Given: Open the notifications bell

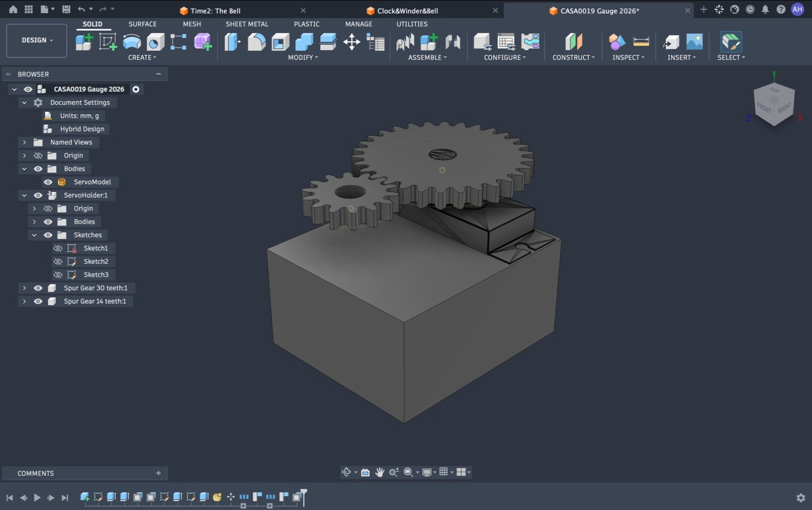Looking at the screenshot, I should pyautogui.click(x=765, y=9).
